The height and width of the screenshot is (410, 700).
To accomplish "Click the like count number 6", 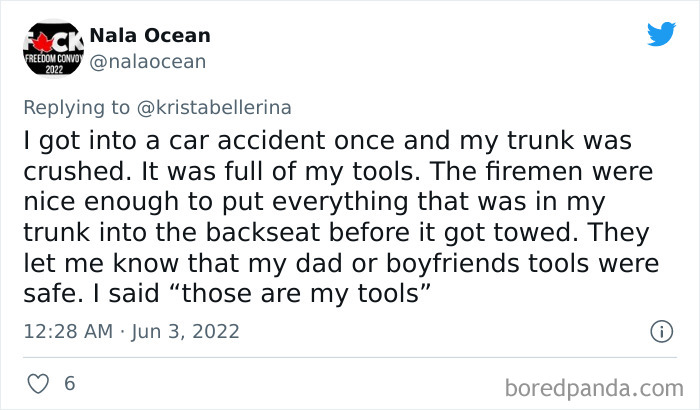I will click(69, 384).
